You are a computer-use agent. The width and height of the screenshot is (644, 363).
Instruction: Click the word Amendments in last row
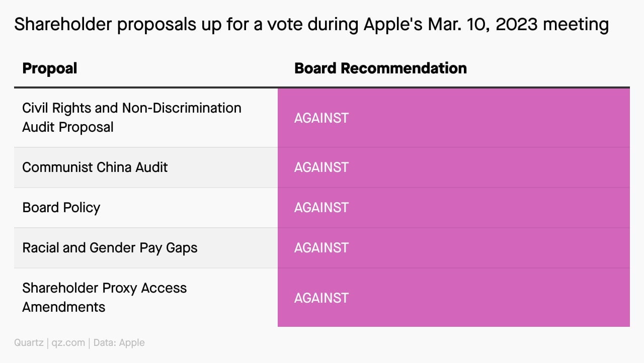[x=64, y=307]
